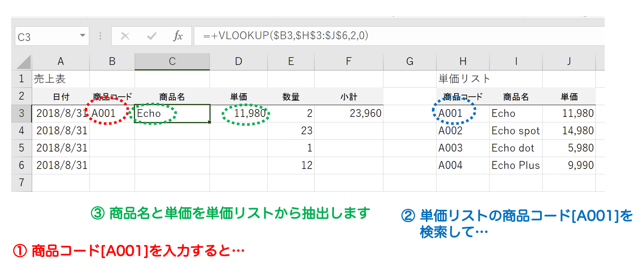Image resolution: width=644 pixels, height=279 pixels.
Task: Select row 3 header
Action: [x=21, y=113]
